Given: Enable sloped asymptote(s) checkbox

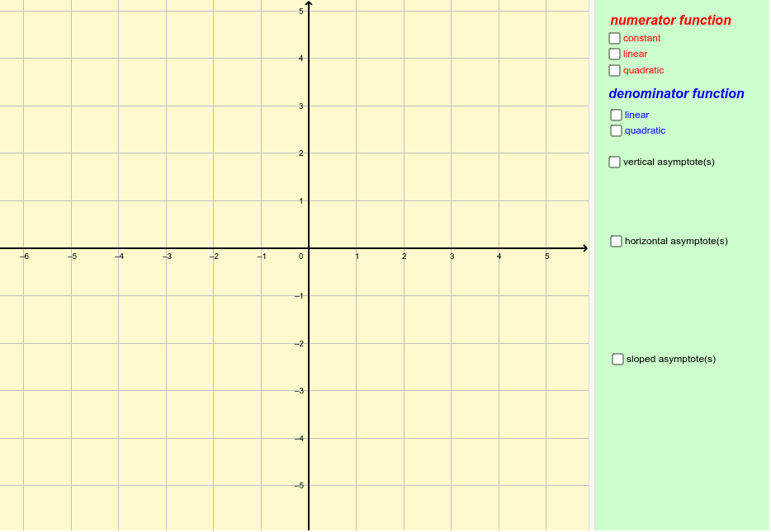Looking at the screenshot, I should [x=617, y=359].
